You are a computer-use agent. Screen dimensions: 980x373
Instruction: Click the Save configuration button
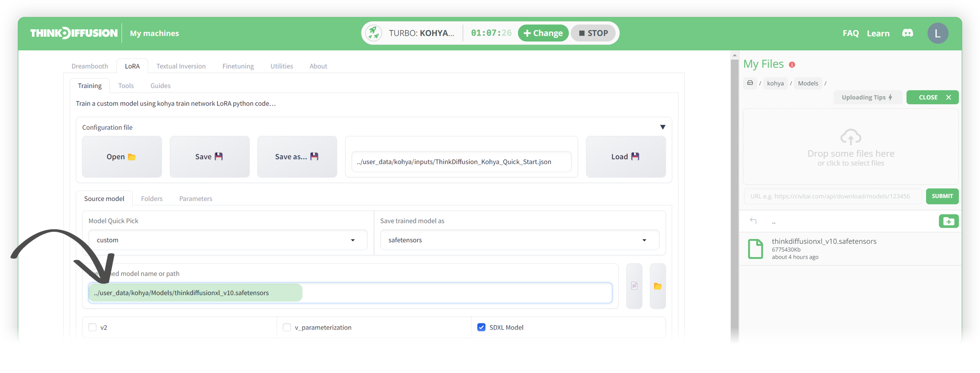pos(209,157)
